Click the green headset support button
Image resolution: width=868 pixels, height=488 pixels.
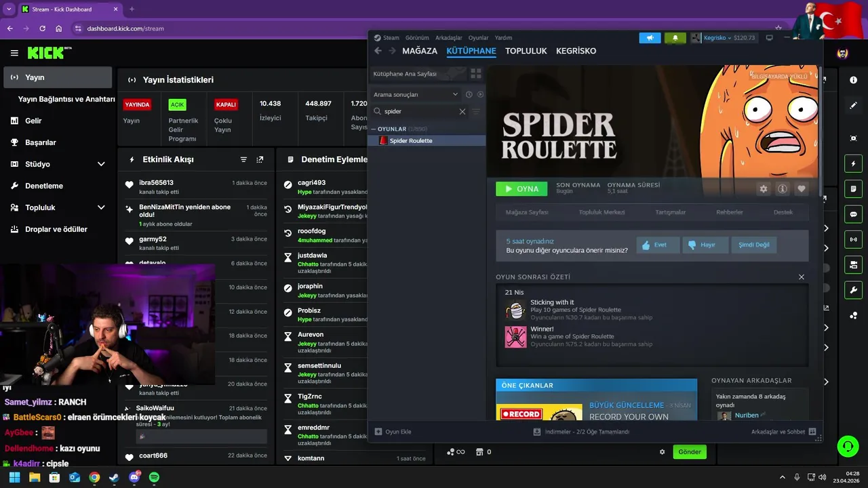848,446
